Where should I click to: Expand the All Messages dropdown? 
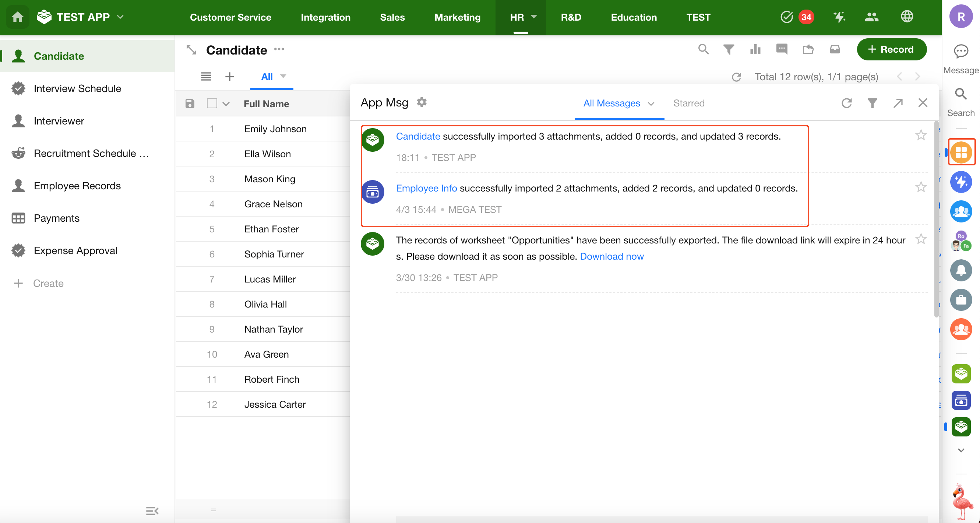[x=651, y=103]
